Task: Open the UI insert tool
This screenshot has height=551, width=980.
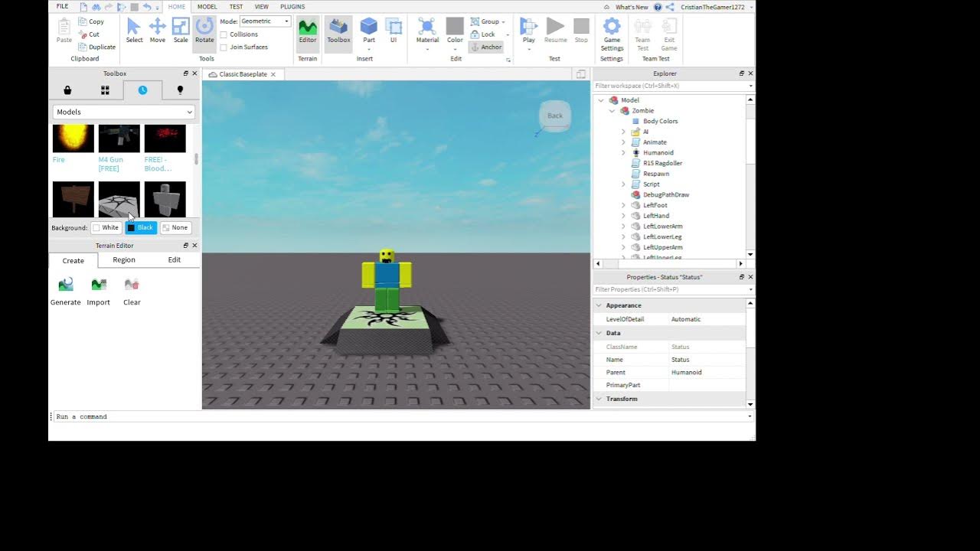Action: click(x=394, y=31)
